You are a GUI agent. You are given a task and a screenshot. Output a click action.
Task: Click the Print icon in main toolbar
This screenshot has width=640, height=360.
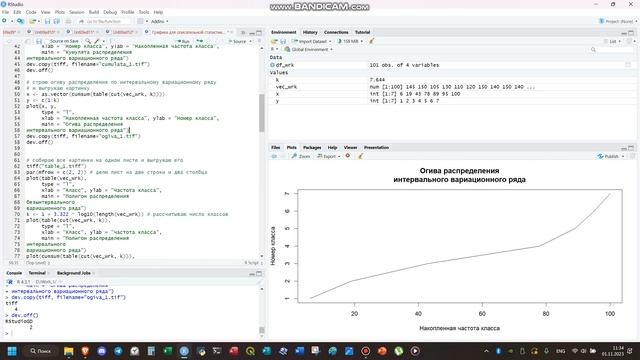click(x=68, y=21)
